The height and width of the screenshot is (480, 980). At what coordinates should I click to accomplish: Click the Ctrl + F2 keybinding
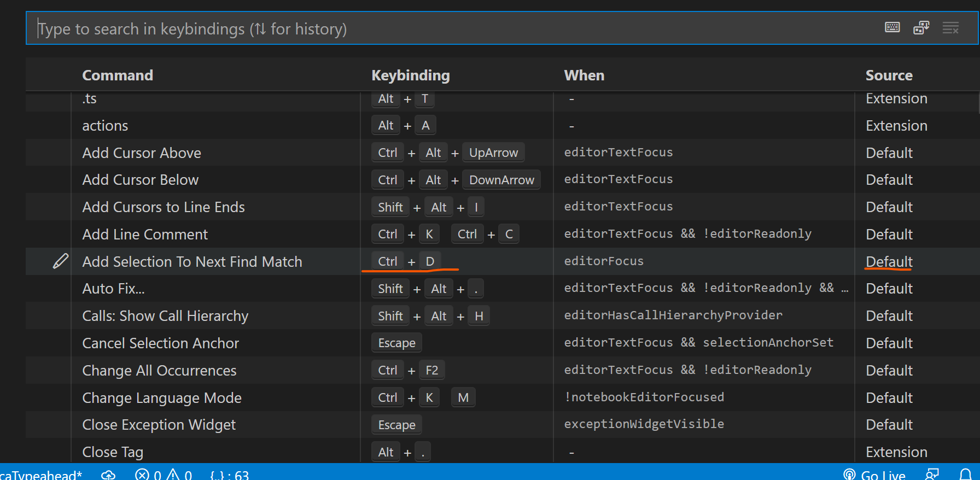[x=408, y=370]
